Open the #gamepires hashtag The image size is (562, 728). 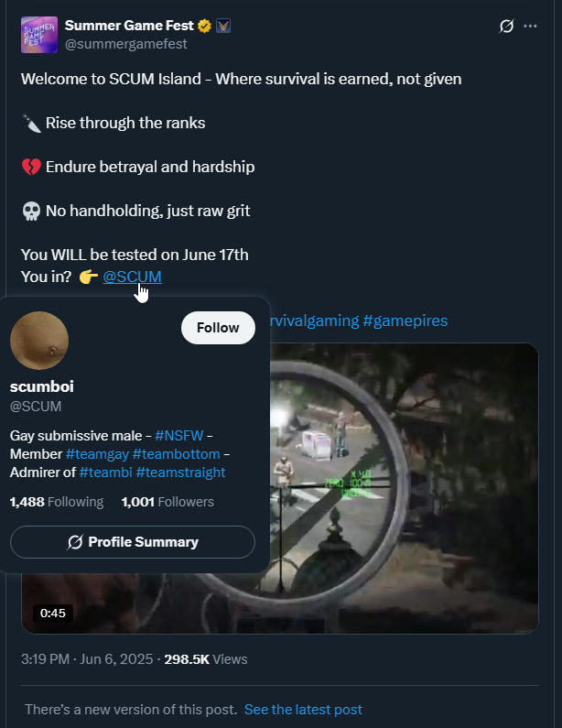pyautogui.click(x=405, y=321)
